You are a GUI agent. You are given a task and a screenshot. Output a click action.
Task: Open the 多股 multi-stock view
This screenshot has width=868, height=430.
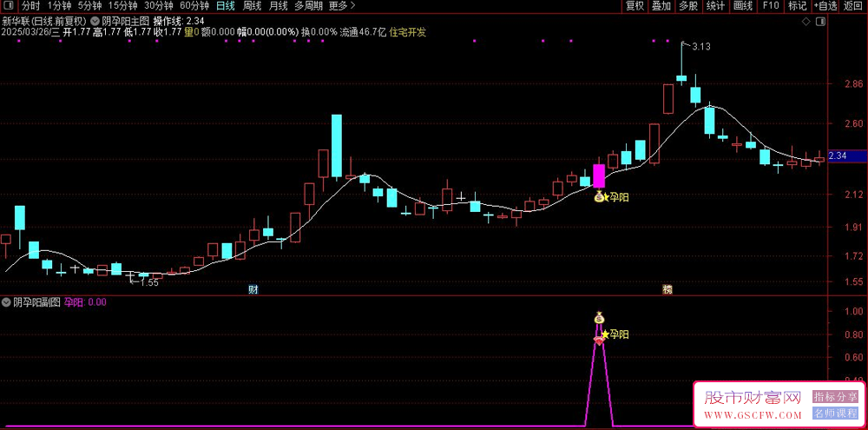pyautogui.click(x=688, y=6)
